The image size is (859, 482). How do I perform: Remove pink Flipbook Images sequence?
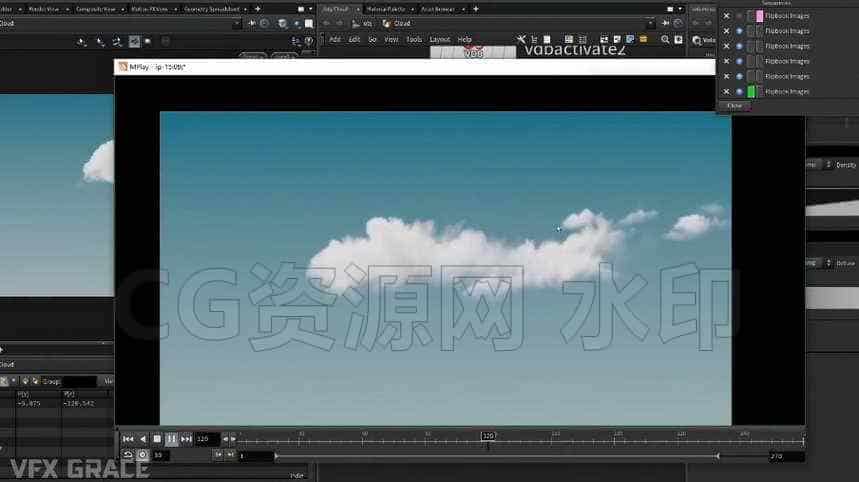point(726,16)
